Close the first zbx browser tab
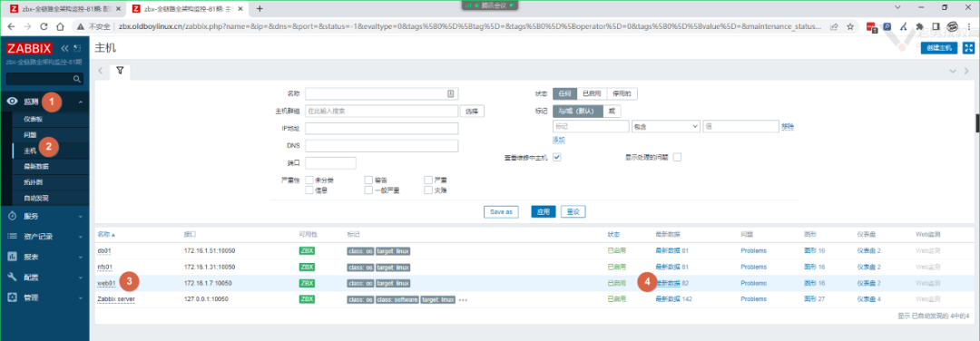Viewport: 980px width, 341px height. pyautogui.click(x=117, y=9)
